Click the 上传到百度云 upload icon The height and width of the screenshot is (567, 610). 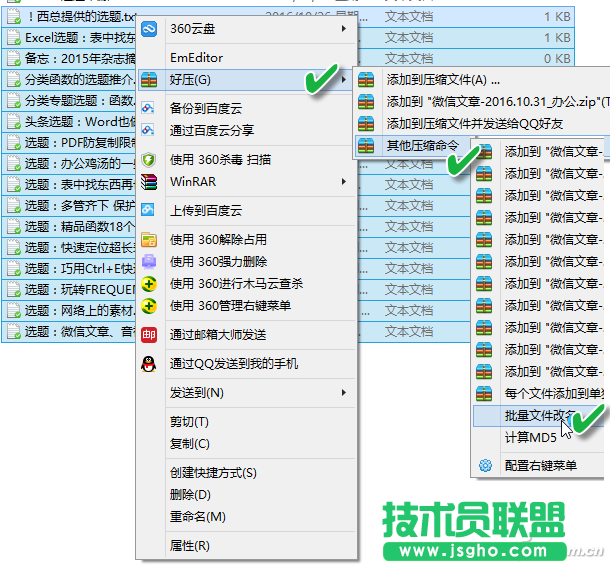[x=149, y=211]
